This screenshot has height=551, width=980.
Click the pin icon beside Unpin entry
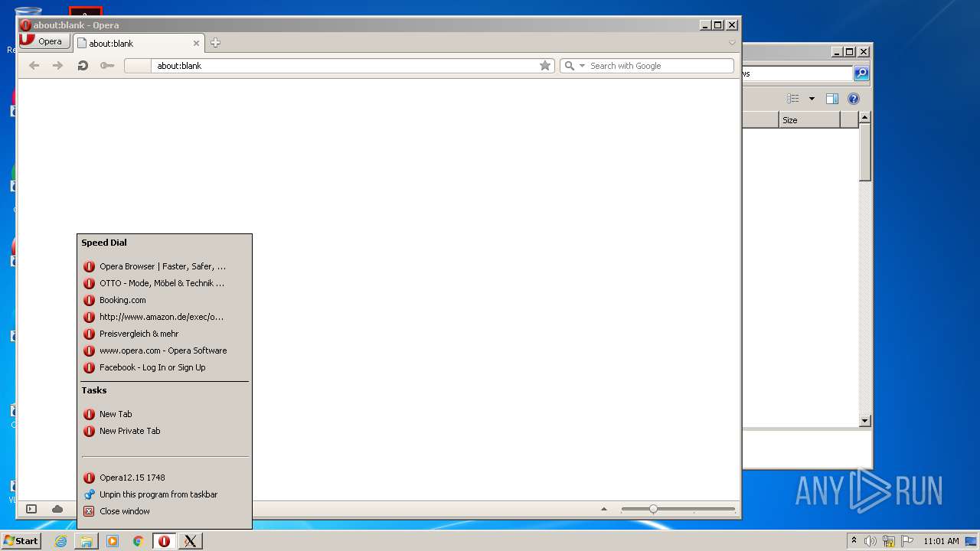89,494
